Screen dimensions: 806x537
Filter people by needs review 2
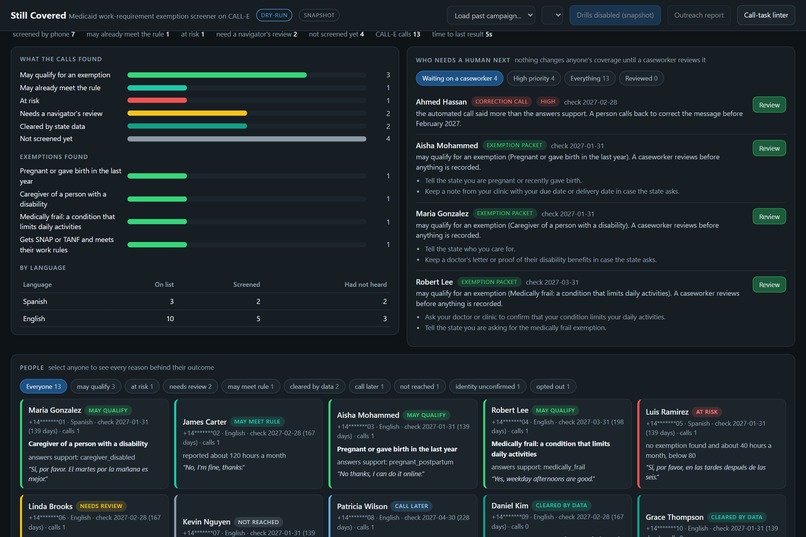[190, 386]
